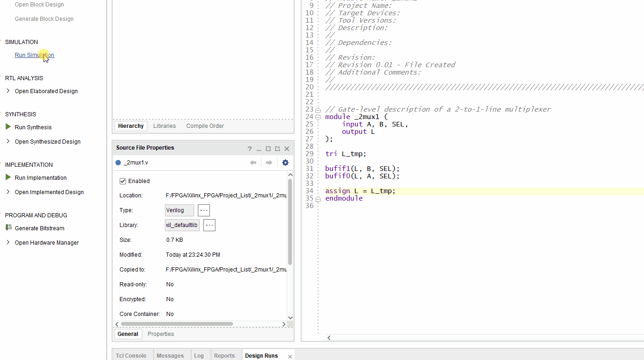Expand Open Hardware Manager

[x=8, y=242]
